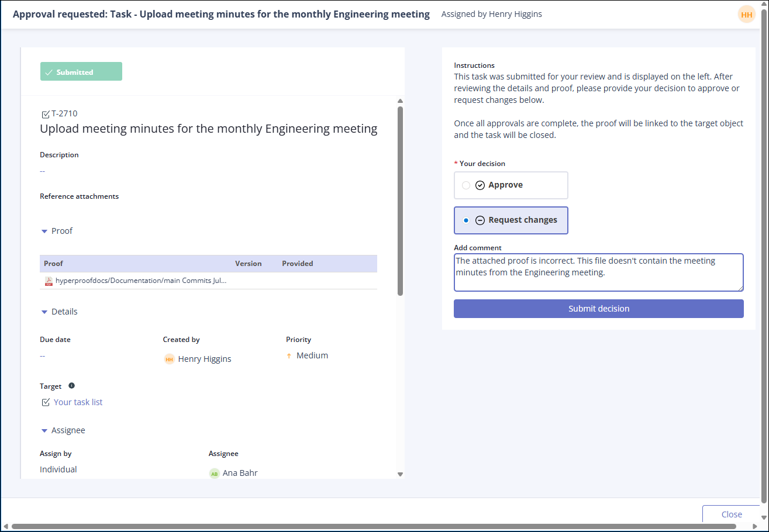Open the hyperproofdocs proof file

(140, 281)
